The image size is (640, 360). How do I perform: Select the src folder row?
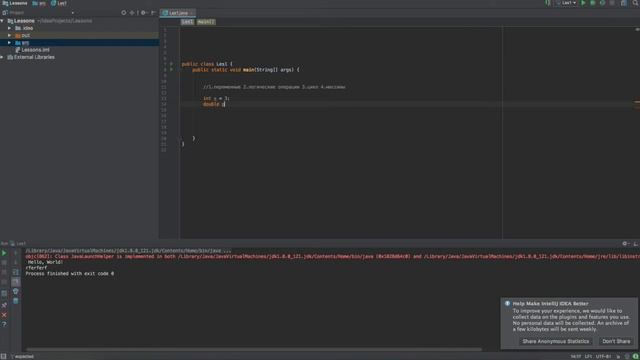tap(80, 42)
